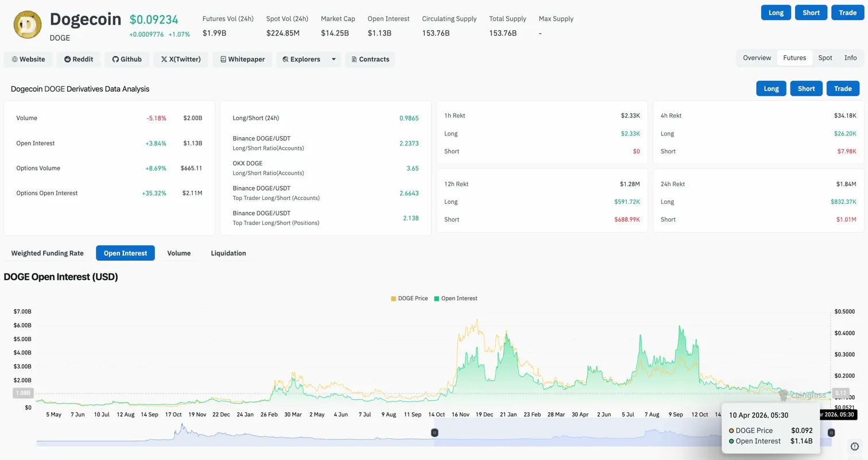Viewport: 868px width, 460px height.
Task: Switch to the Spot tab
Action: pyautogui.click(x=825, y=57)
